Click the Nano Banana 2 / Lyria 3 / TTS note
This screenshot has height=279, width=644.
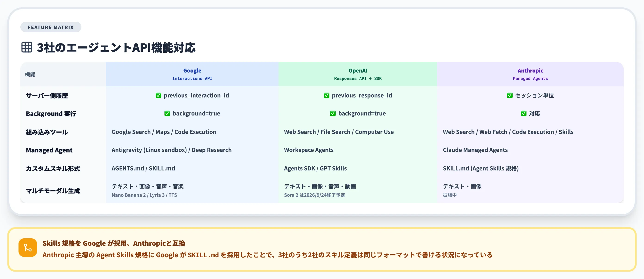(x=144, y=195)
